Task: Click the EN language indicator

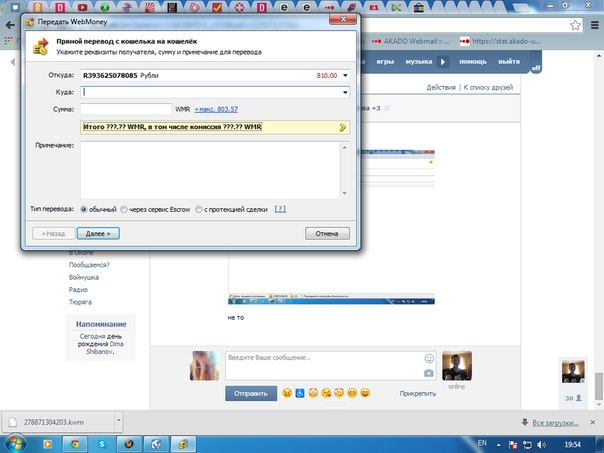Action: click(x=482, y=443)
